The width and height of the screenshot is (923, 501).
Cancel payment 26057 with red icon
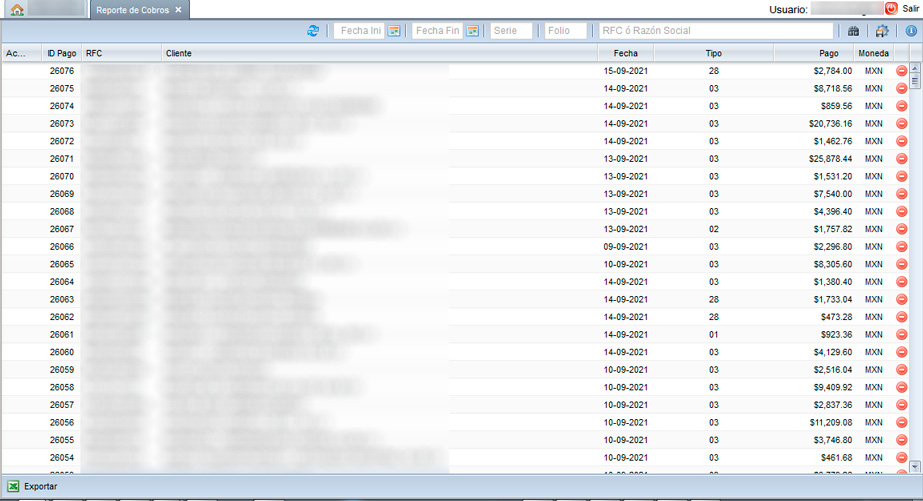(901, 405)
